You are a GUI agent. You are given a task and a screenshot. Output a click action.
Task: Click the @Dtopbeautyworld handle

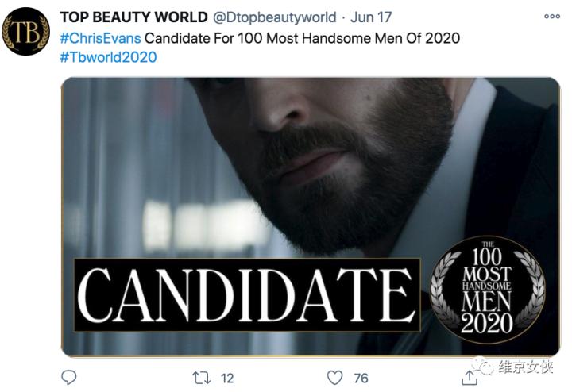click(272, 17)
